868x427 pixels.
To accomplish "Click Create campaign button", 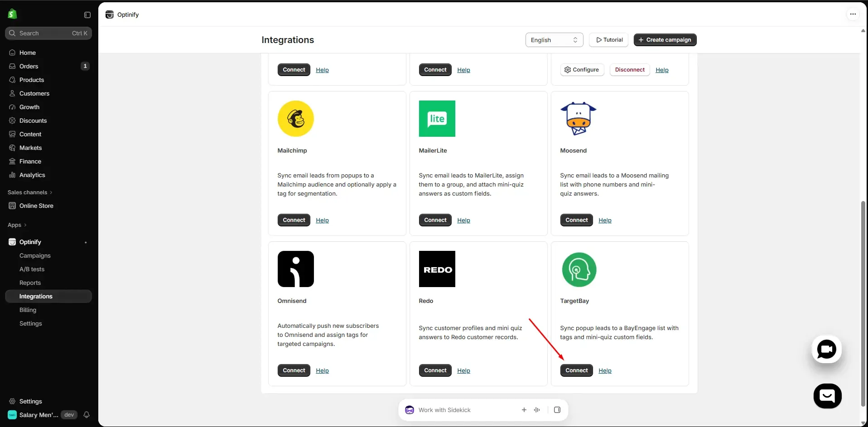I will click(665, 40).
